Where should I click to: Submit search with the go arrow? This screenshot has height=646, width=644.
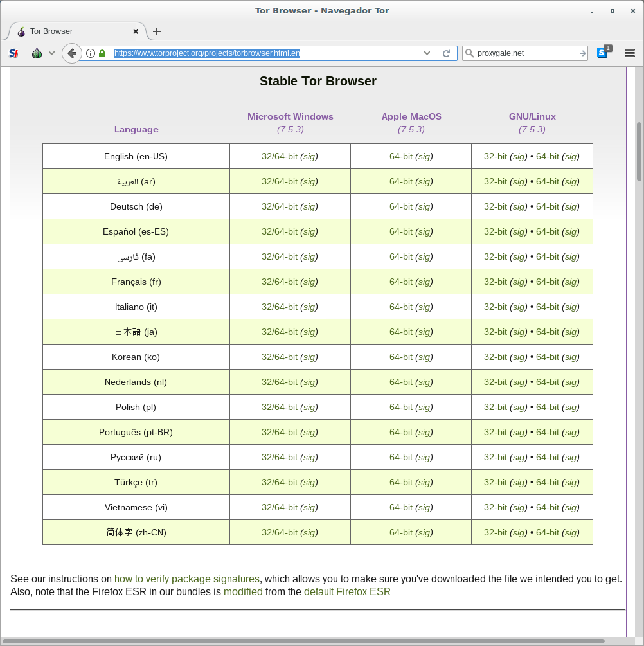(x=582, y=53)
